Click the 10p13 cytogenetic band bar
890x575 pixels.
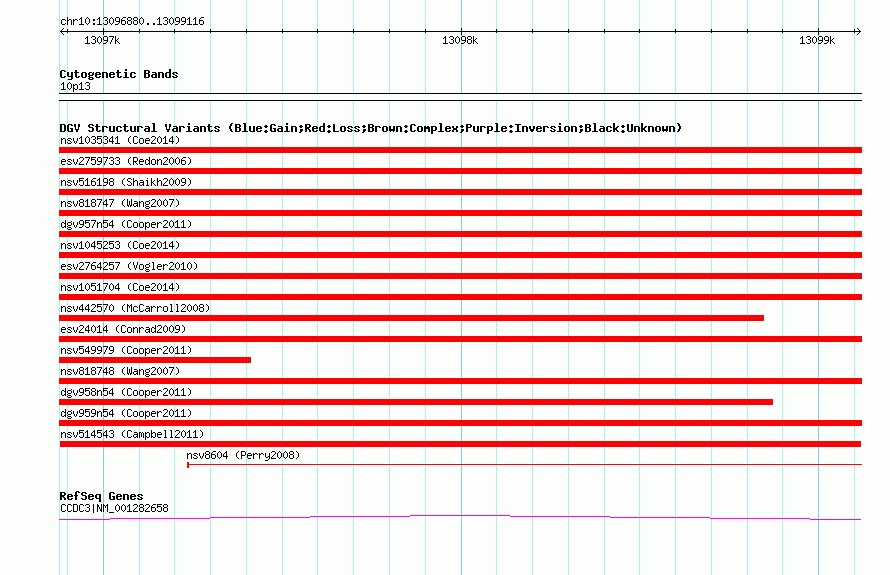click(x=460, y=97)
